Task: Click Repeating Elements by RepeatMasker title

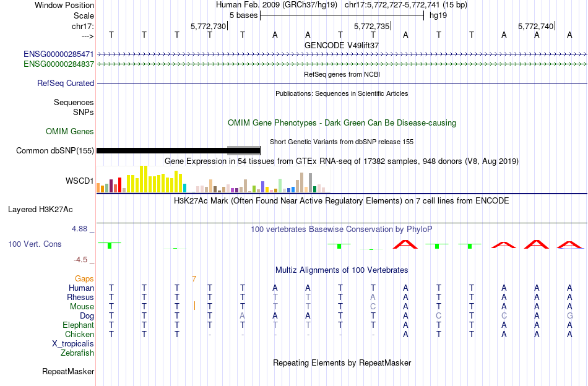Action: (x=342, y=362)
